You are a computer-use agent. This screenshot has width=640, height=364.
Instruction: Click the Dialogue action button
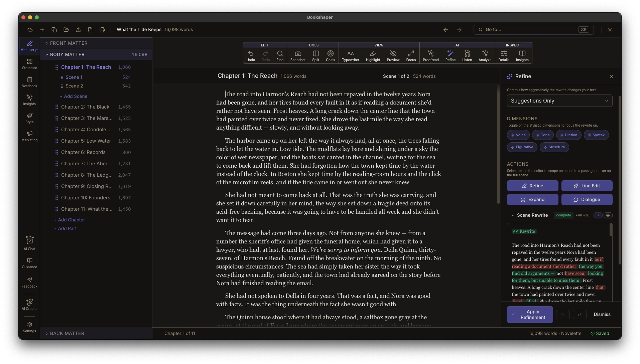[x=587, y=199]
